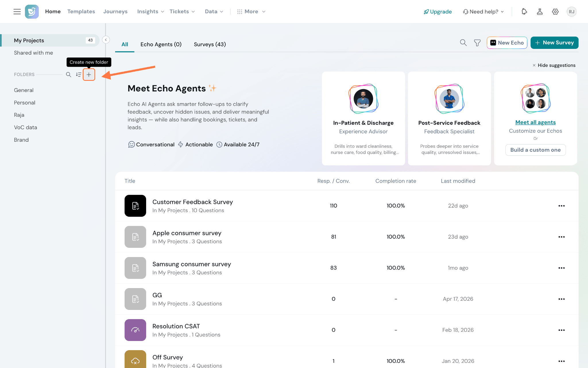Expand the Tickets dropdown

click(x=182, y=11)
